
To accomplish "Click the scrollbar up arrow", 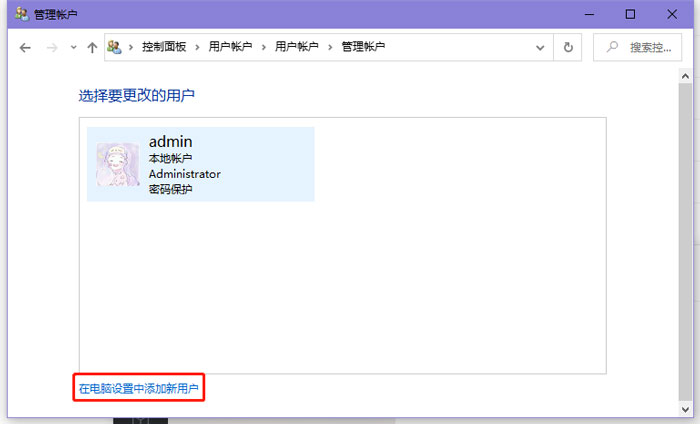I will (x=687, y=75).
